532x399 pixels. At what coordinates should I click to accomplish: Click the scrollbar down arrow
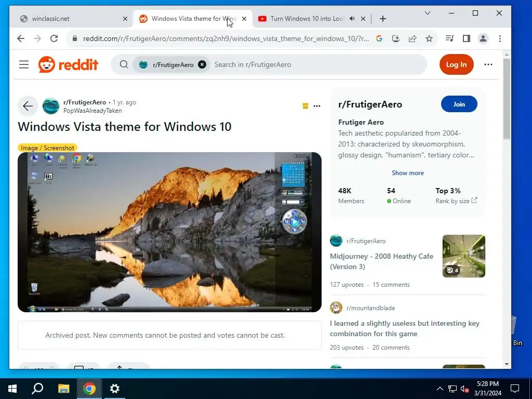(x=507, y=364)
